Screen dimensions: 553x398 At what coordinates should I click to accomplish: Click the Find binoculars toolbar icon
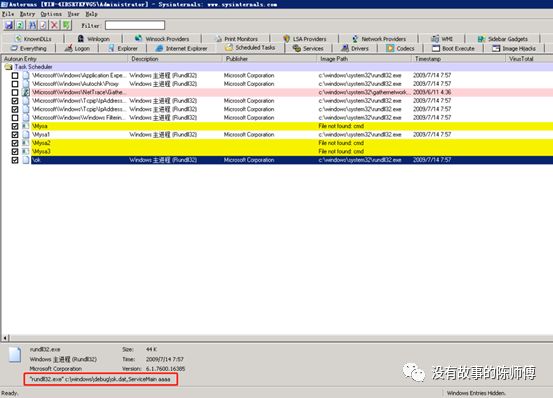pyautogui.click(x=32, y=25)
